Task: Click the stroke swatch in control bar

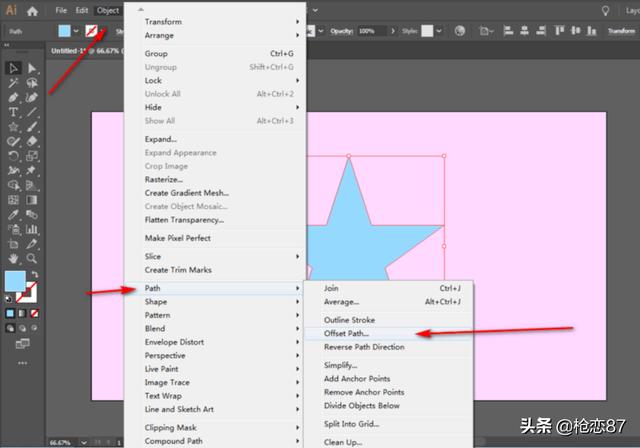Action: pos(92,31)
